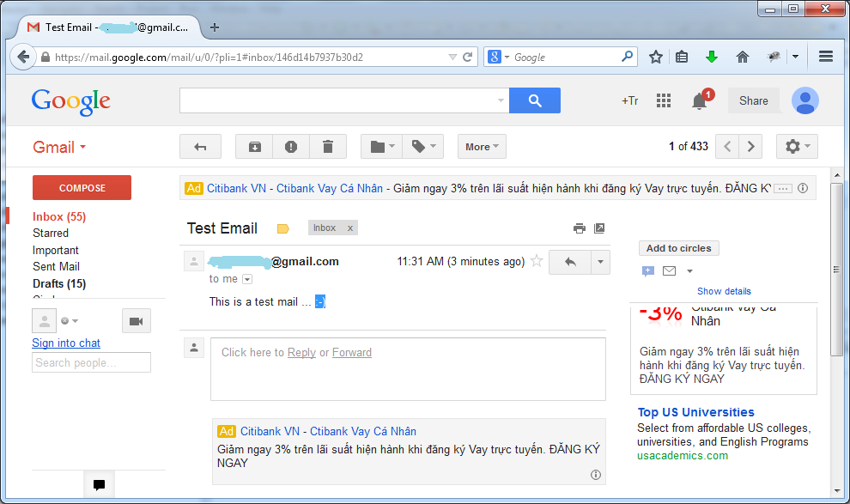Open the chat status dropdown
The image size is (850, 504).
click(70, 321)
